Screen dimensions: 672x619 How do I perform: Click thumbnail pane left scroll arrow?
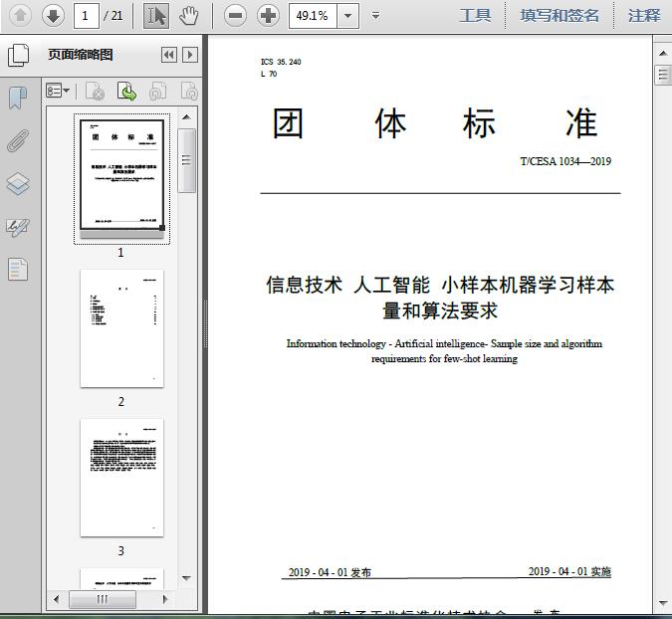[56, 599]
